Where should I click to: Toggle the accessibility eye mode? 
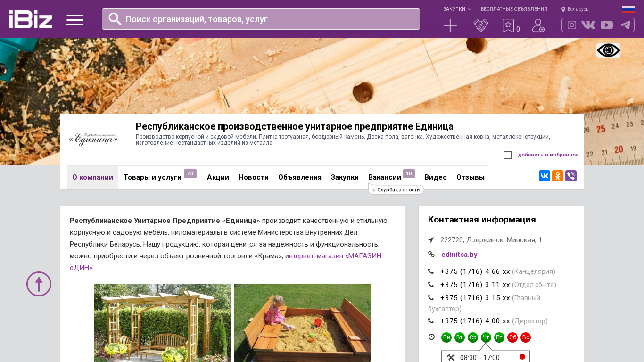point(608,50)
